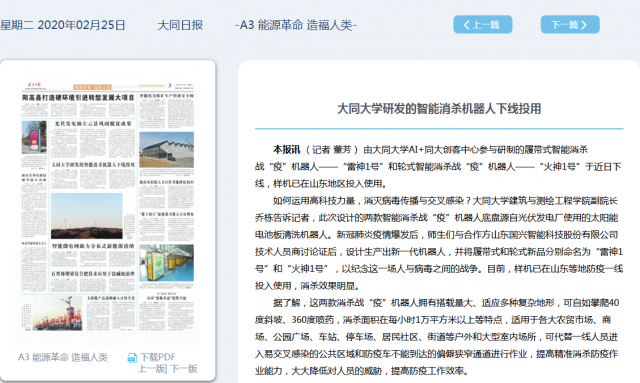Click 本报讯 at the article start
The width and height of the screenshot is (640, 383).
point(287,149)
